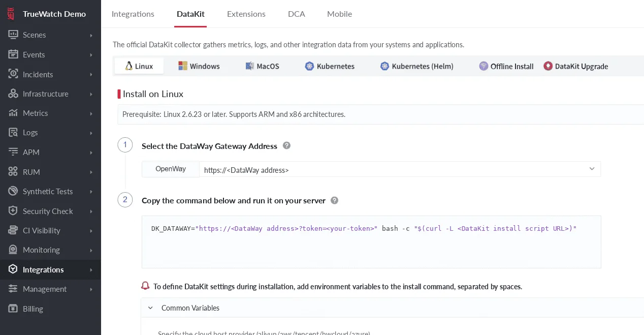Screen dimensions: 644x335
Task: Open CI Visibility in the sidebar
Action: point(50,230)
